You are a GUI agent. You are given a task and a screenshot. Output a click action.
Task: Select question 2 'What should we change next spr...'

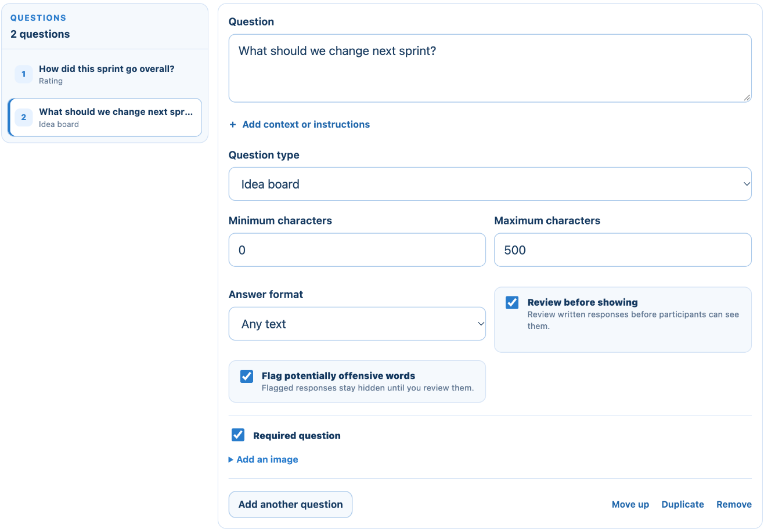[105, 117]
